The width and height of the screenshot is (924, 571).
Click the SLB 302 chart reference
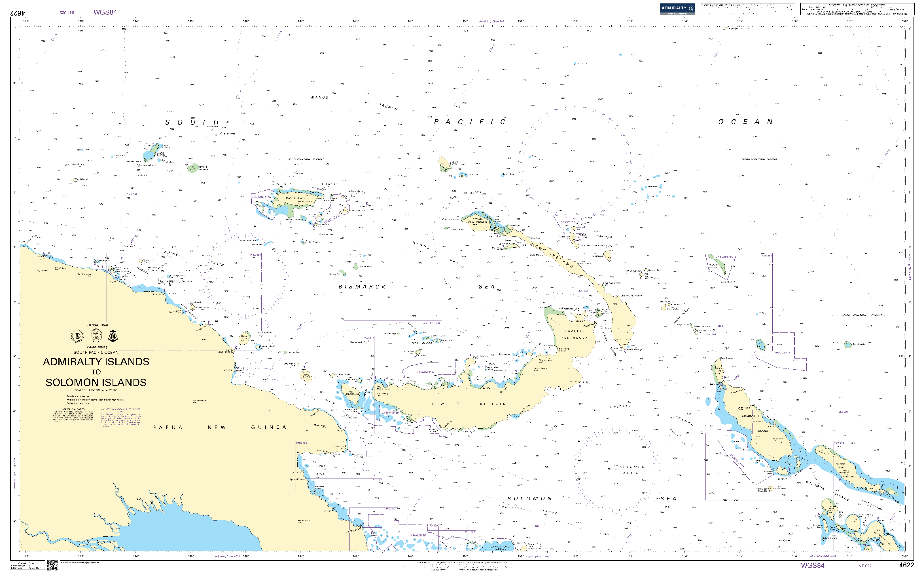click(839, 443)
